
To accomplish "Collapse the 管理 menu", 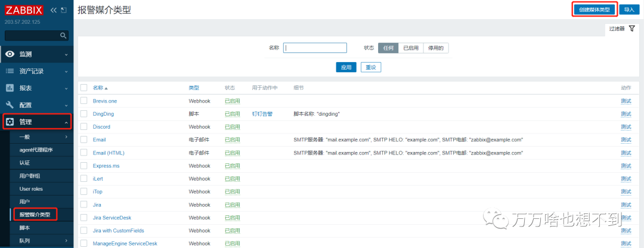I will coord(66,122).
